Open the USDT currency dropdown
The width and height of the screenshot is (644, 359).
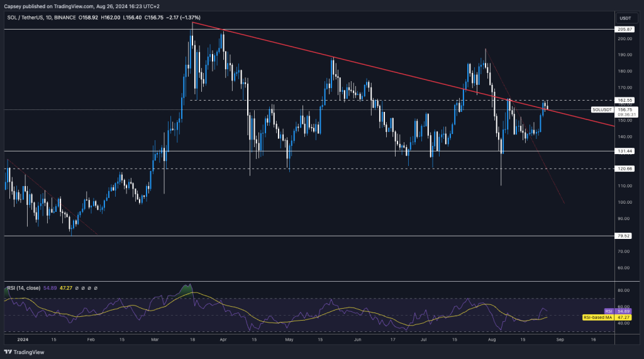coord(625,18)
